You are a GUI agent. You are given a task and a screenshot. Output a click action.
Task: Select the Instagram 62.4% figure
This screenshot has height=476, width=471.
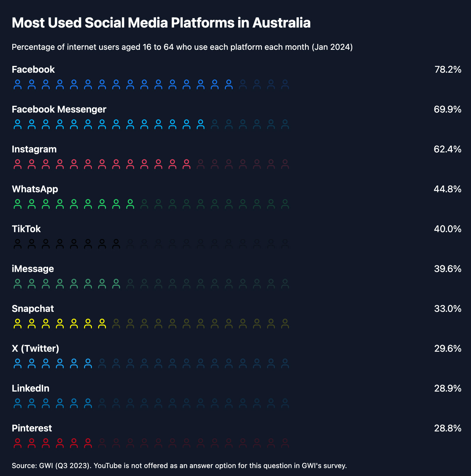pyautogui.click(x=447, y=149)
